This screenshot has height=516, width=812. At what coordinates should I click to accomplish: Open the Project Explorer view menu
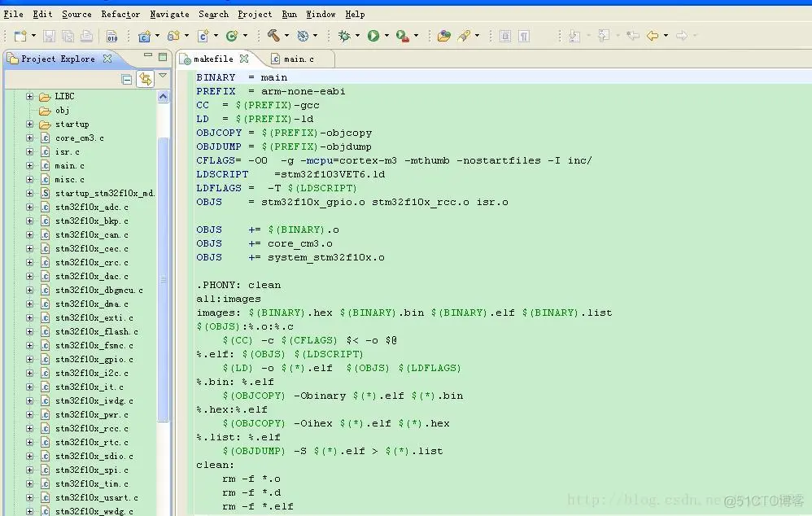coord(163,77)
